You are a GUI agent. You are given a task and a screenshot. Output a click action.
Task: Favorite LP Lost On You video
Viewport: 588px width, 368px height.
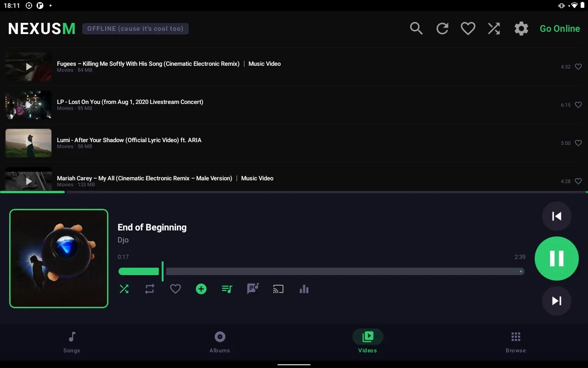[578, 105]
